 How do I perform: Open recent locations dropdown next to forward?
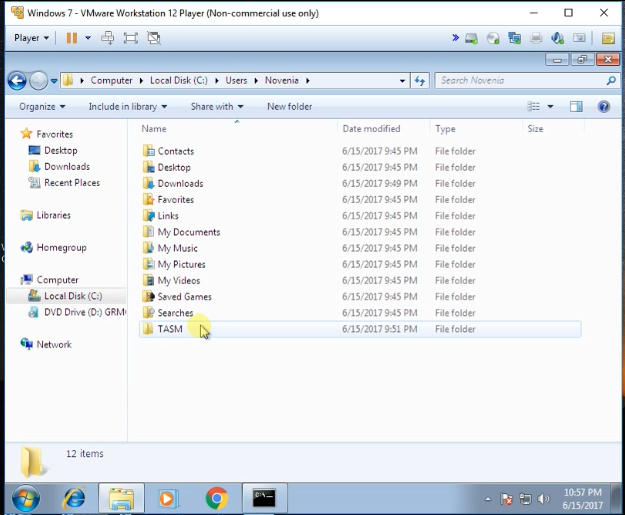pyautogui.click(x=54, y=81)
